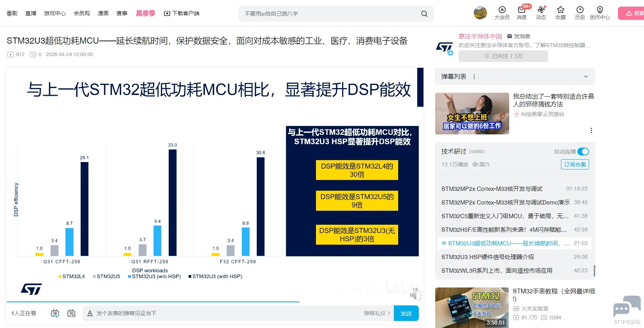Play STM32WL3R系列上市 in playlist
644x328 pixels.
point(514,271)
